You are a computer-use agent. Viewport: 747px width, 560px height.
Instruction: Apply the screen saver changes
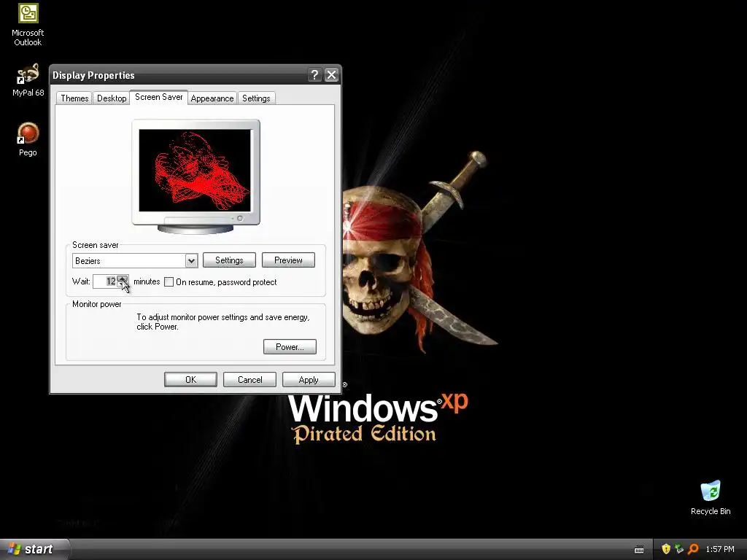coord(309,379)
